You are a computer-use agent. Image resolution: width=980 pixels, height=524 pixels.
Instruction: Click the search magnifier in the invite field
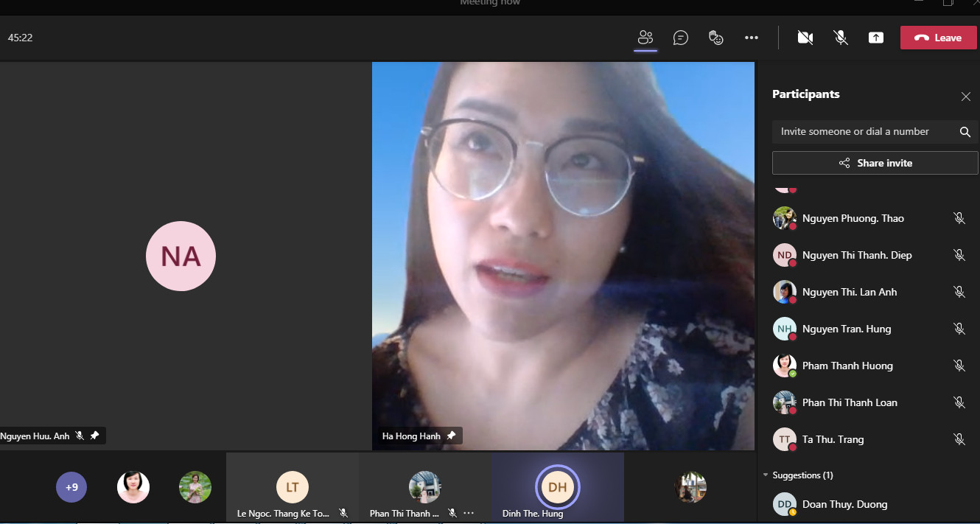(965, 132)
